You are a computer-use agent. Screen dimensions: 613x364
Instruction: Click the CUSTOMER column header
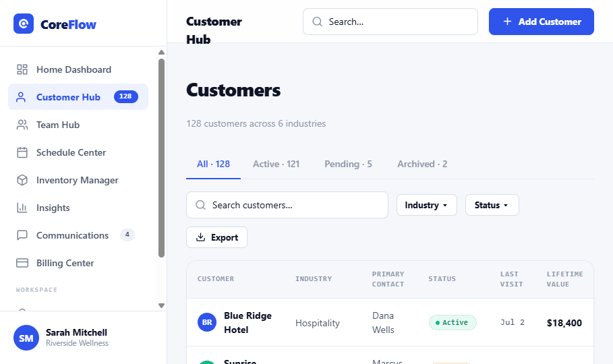[x=216, y=279]
